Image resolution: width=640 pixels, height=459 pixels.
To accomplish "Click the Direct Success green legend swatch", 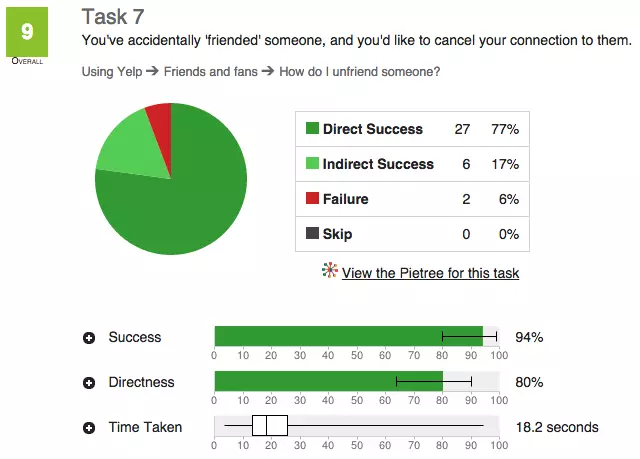I will pos(312,129).
